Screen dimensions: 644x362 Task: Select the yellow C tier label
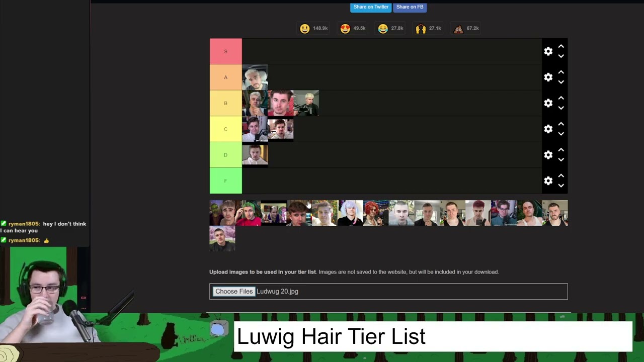point(225,129)
